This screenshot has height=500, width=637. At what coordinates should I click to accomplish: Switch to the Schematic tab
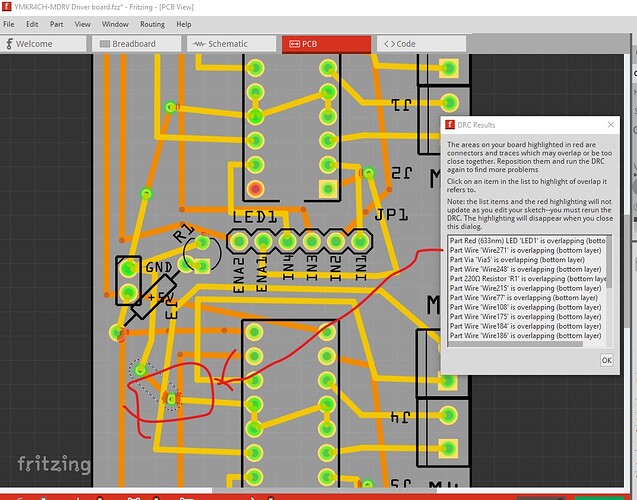tap(231, 44)
